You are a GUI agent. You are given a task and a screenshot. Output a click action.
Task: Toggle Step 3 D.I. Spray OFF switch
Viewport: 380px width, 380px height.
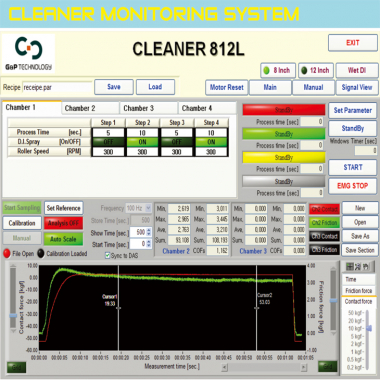[177, 142]
